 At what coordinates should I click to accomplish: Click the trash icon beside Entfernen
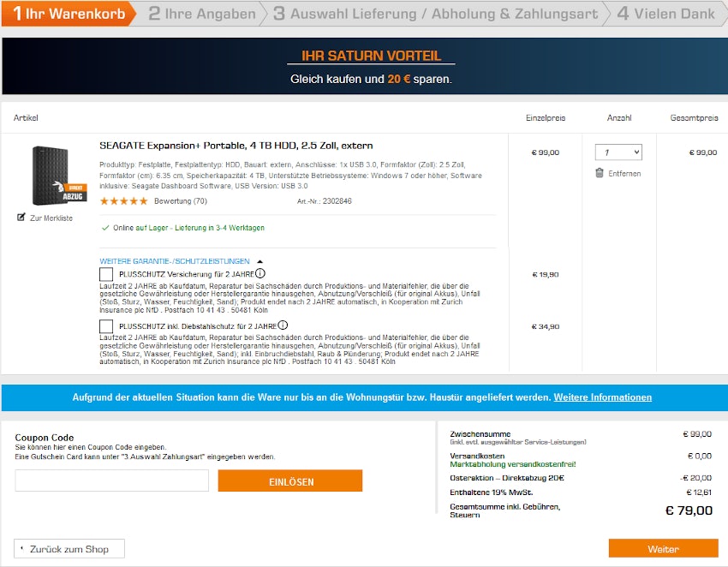tap(600, 173)
